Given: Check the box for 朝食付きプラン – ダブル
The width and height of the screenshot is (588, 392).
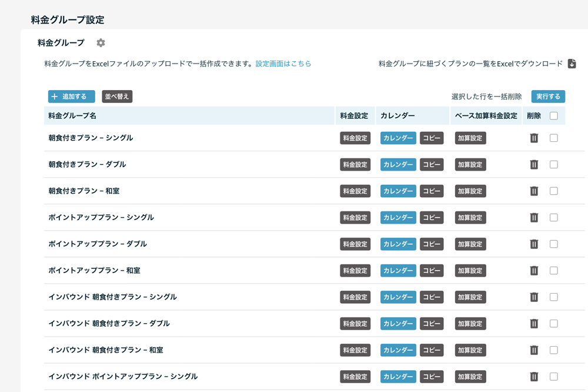Looking at the screenshot, I should [553, 165].
